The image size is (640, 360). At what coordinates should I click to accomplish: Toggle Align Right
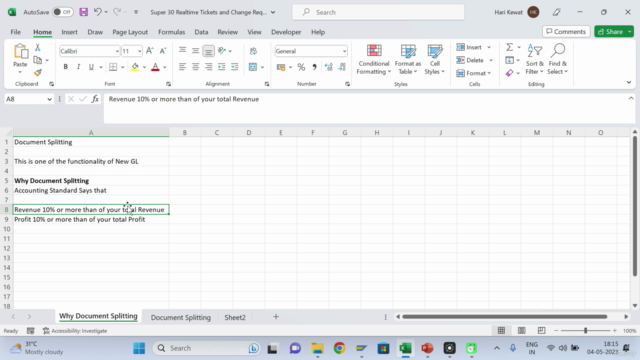coord(209,67)
